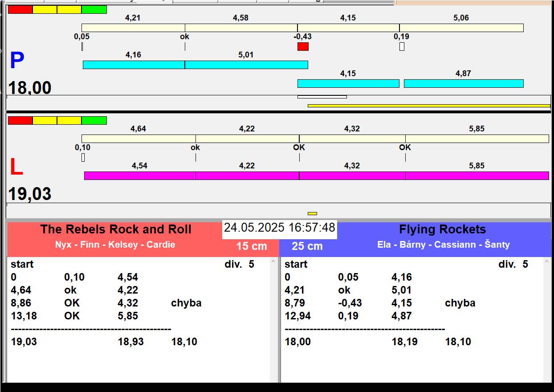
Task: Click the 24.05.2025 16:57:48 timestamp
Action: [x=279, y=228]
